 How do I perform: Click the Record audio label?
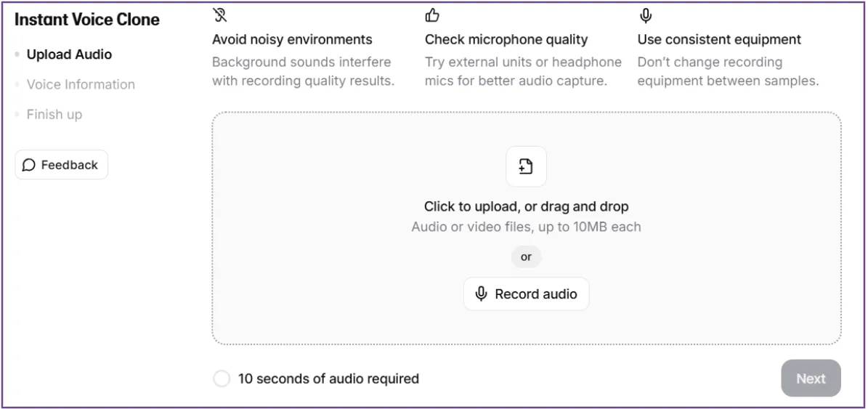[x=535, y=293]
